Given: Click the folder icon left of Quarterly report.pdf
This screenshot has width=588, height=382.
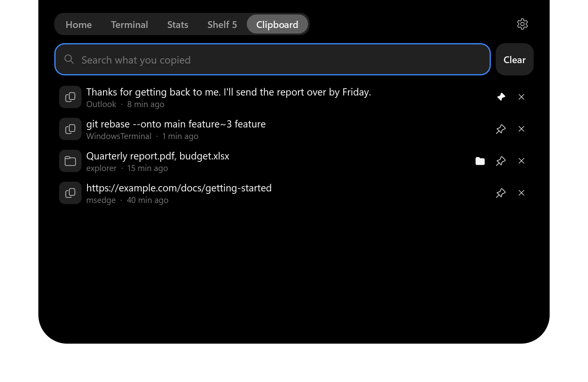Looking at the screenshot, I should pyautogui.click(x=70, y=161).
